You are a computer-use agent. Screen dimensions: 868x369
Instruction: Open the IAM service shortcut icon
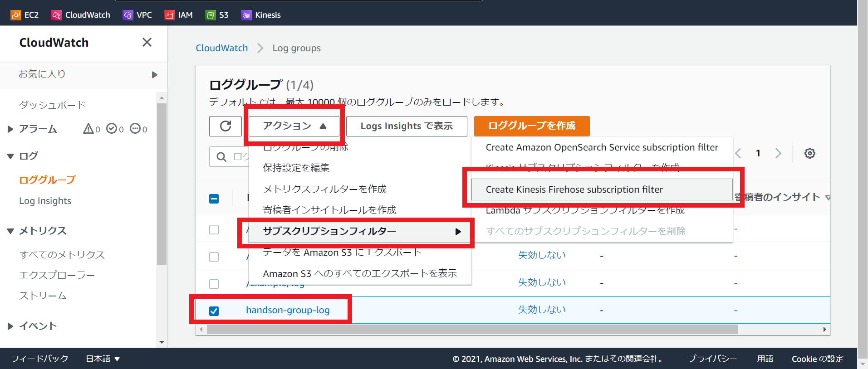tap(169, 15)
